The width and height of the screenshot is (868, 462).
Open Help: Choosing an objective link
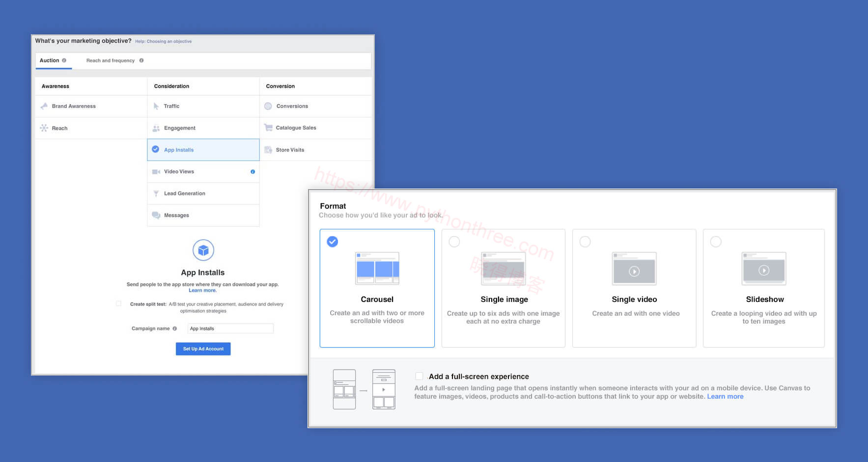(163, 41)
